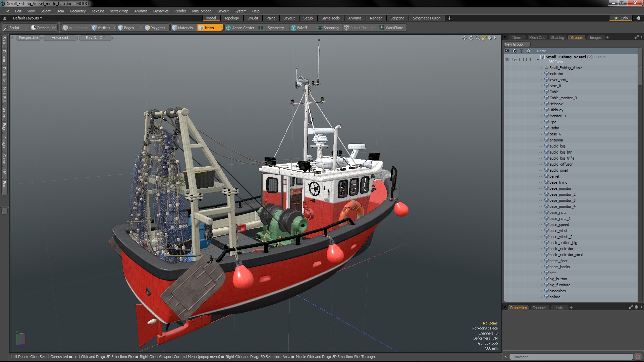Image resolution: width=644 pixels, height=362 pixels.
Task: Add new tab next to Images
Action: tap(607, 38)
